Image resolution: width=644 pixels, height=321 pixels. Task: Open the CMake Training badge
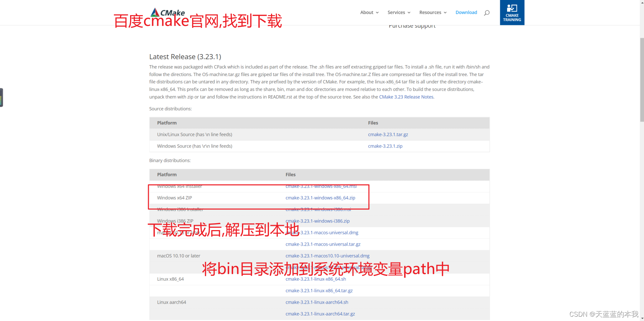pos(512,13)
